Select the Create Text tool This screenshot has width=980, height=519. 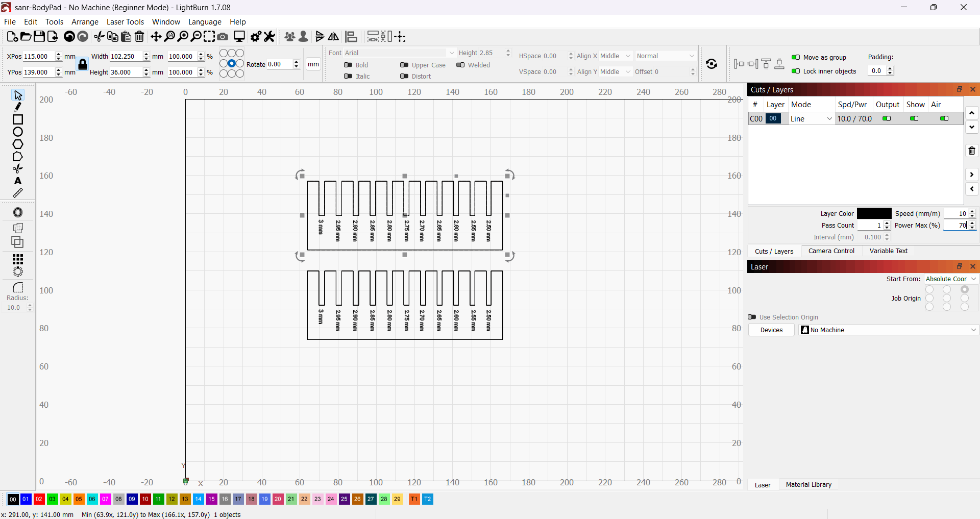(18, 181)
